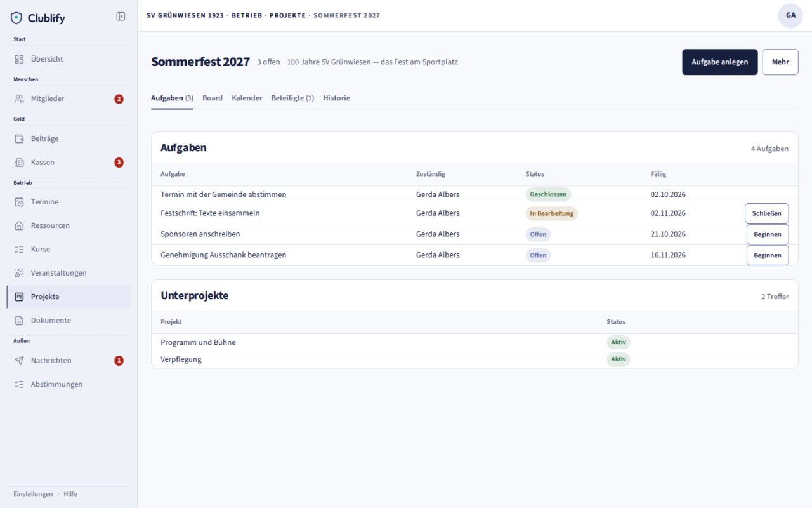Click the Mitglieder people icon
This screenshot has width=812, height=508.
tap(19, 98)
